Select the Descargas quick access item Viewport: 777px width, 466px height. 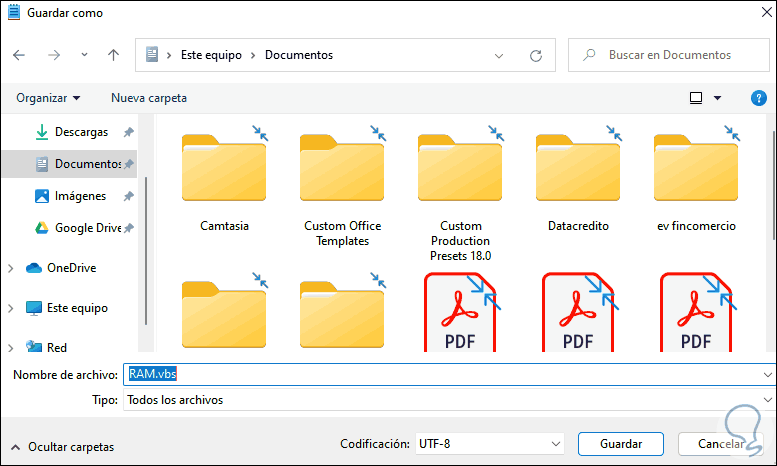click(81, 131)
